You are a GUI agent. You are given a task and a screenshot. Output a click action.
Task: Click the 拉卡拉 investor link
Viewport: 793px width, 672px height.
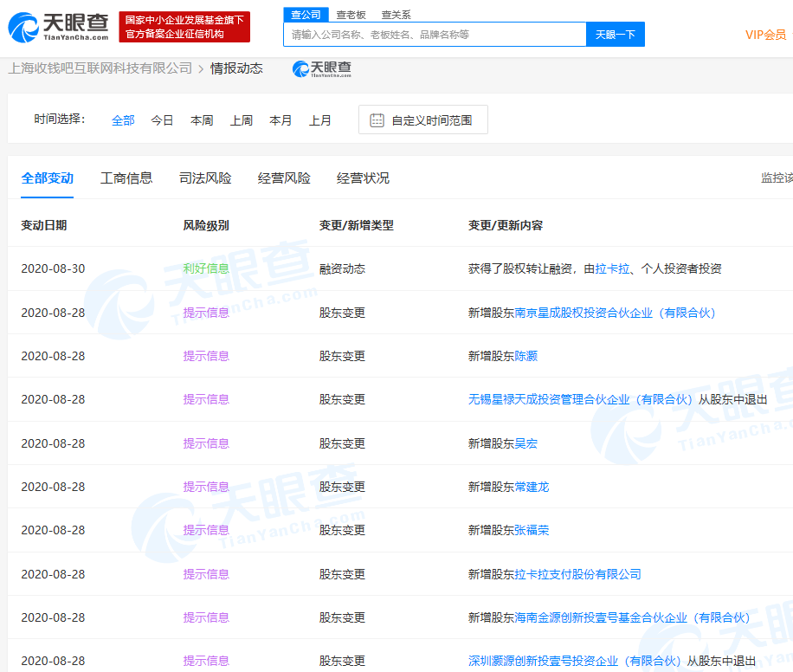coord(612,268)
